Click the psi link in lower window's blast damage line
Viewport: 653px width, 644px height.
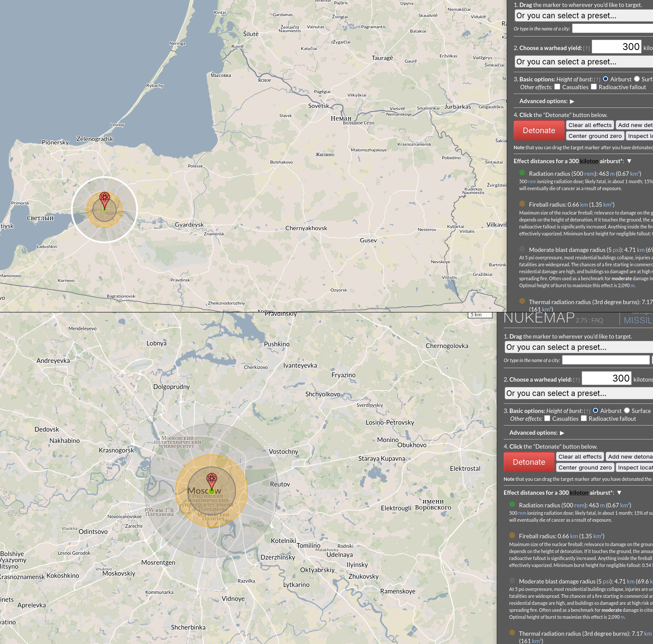[x=606, y=581]
